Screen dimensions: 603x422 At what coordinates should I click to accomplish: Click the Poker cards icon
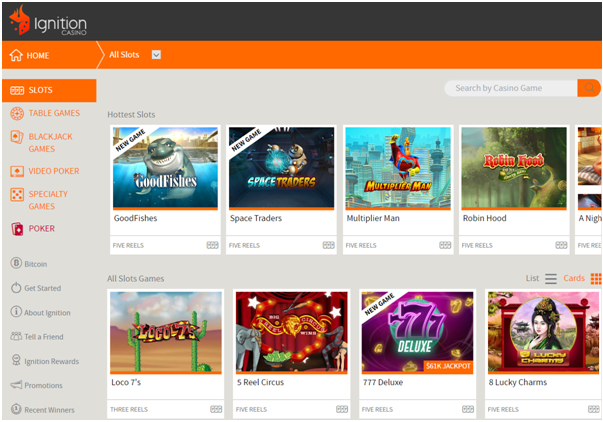tap(17, 229)
